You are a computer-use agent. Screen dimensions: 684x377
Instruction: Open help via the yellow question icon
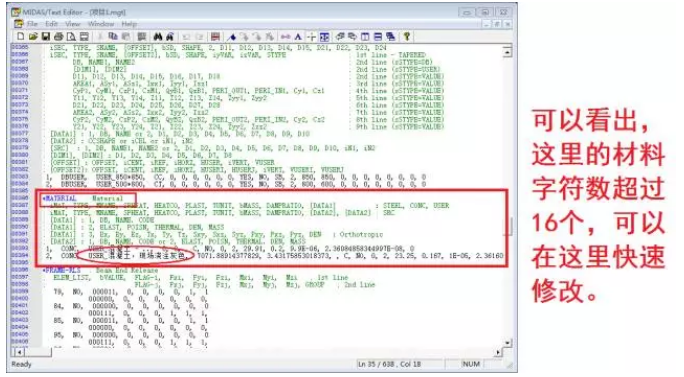coord(407,37)
